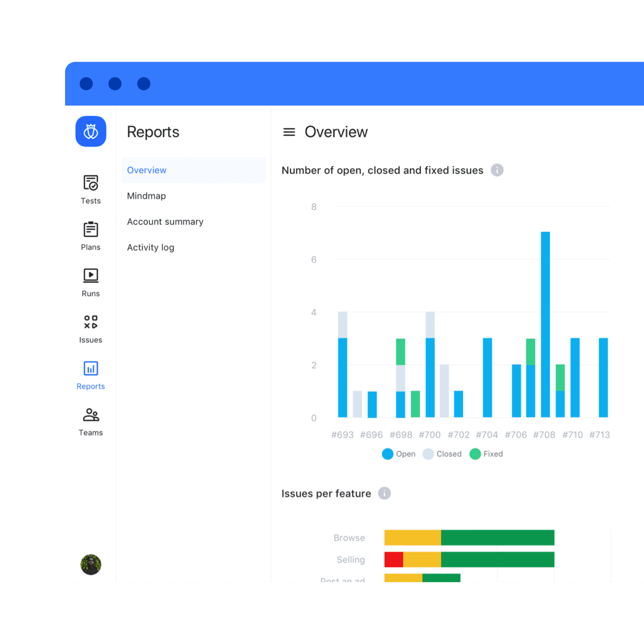Select the Reports sidebar icon
644x644 pixels.
(x=90, y=375)
